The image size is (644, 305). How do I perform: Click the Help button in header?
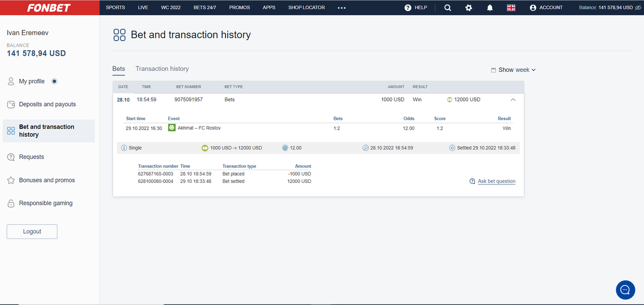pyautogui.click(x=416, y=8)
